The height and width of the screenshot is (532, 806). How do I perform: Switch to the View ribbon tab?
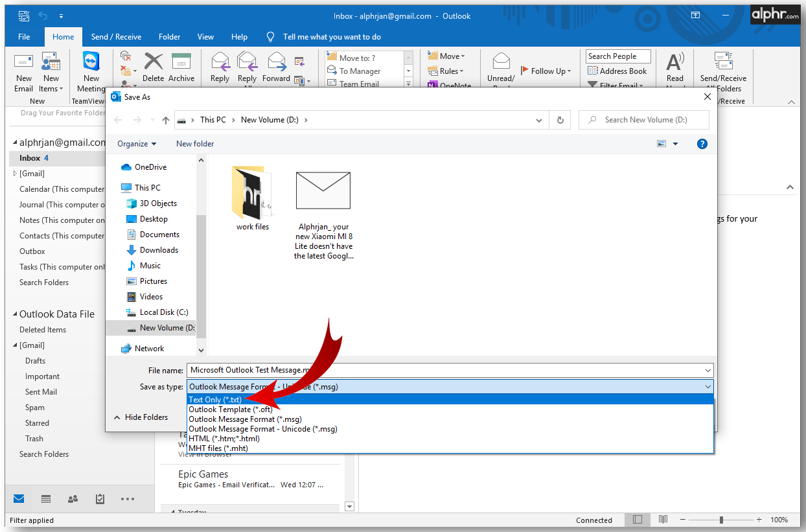(x=205, y=37)
